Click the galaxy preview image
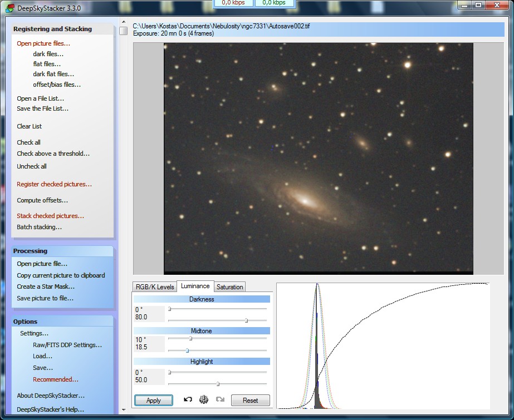Screen dimensions: 514x420 (x=318, y=159)
